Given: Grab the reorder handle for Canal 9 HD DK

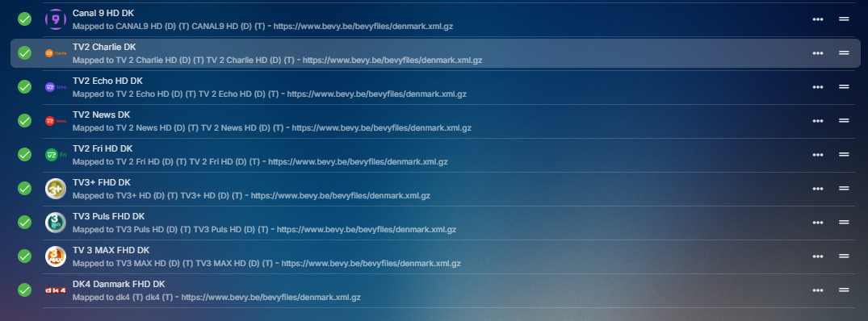Looking at the screenshot, I should coord(844,19).
